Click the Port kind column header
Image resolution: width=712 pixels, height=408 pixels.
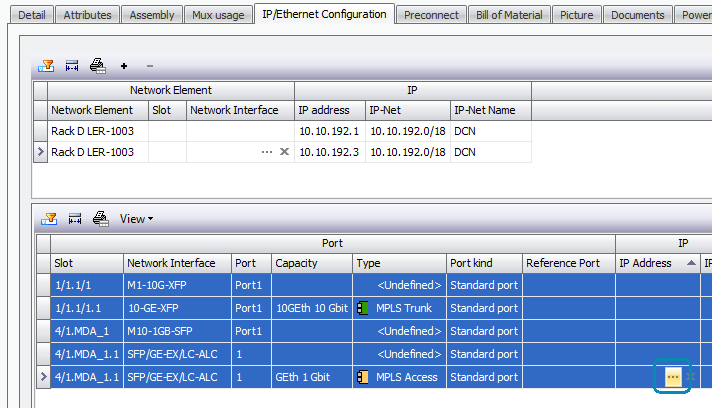pos(485,263)
